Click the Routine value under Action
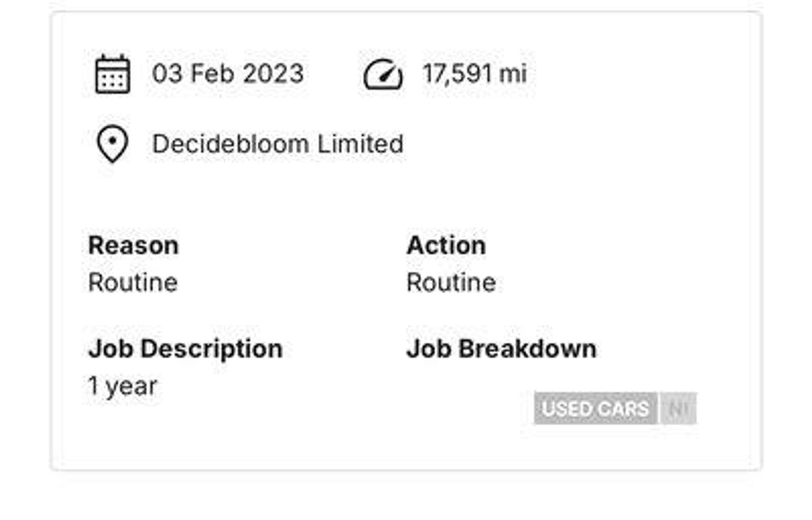Image resolution: width=812 pixels, height=520 pixels. coord(451,282)
